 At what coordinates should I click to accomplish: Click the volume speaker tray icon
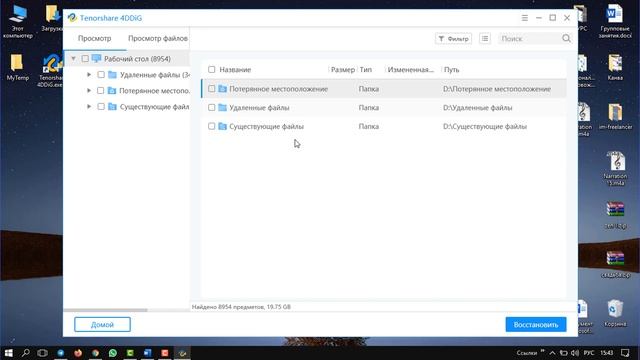[x=575, y=353]
